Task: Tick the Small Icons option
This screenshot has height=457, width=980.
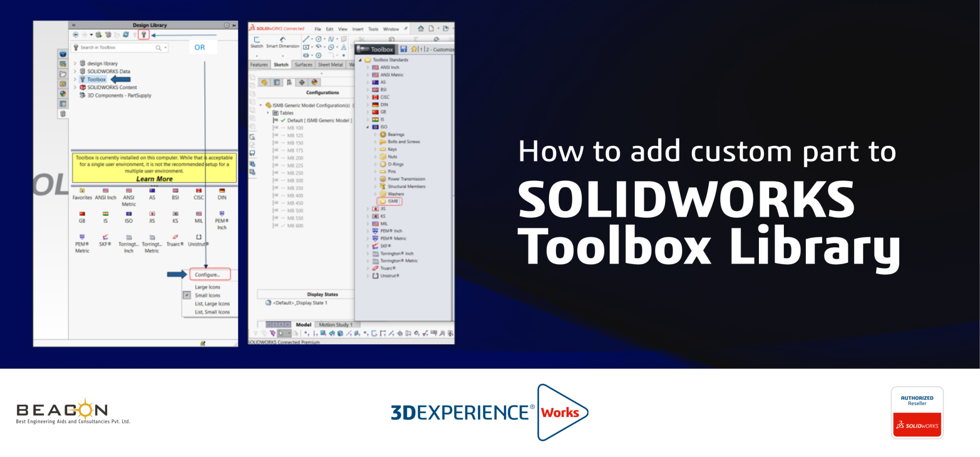Action: (x=187, y=295)
